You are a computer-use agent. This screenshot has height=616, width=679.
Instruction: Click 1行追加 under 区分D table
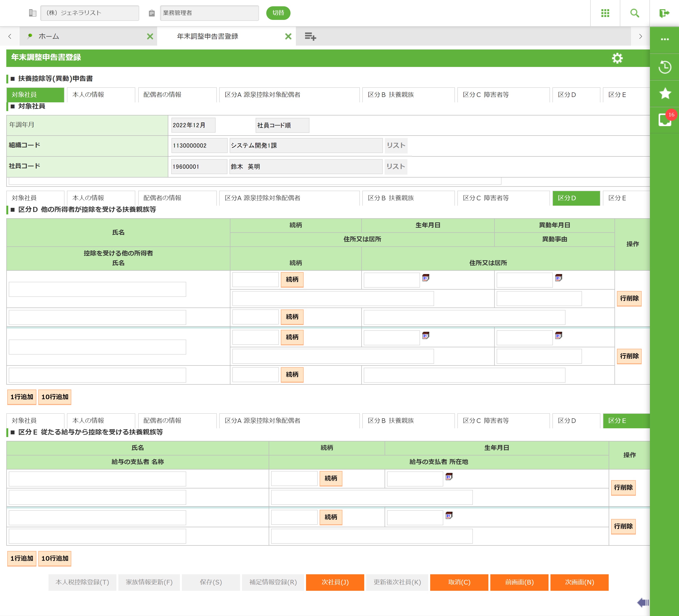coord(22,397)
